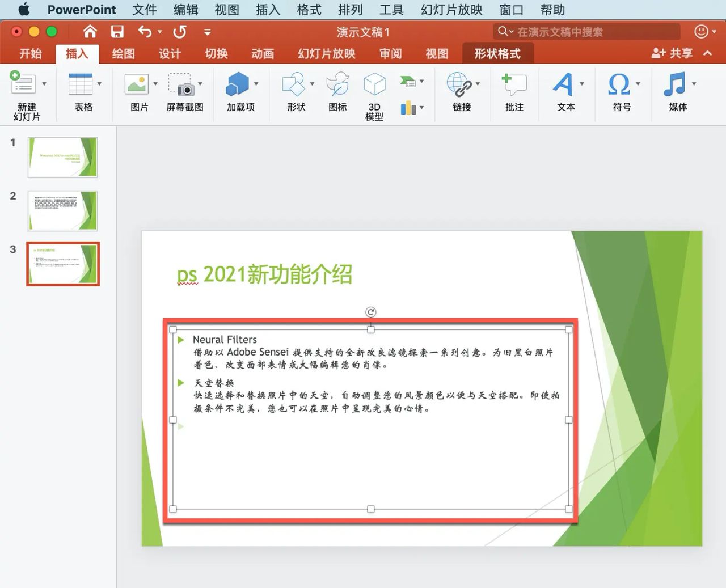This screenshot has height=588, width=726.
Task: Click the '天空替换' bullet heading
Action: (x=214, y=383)
